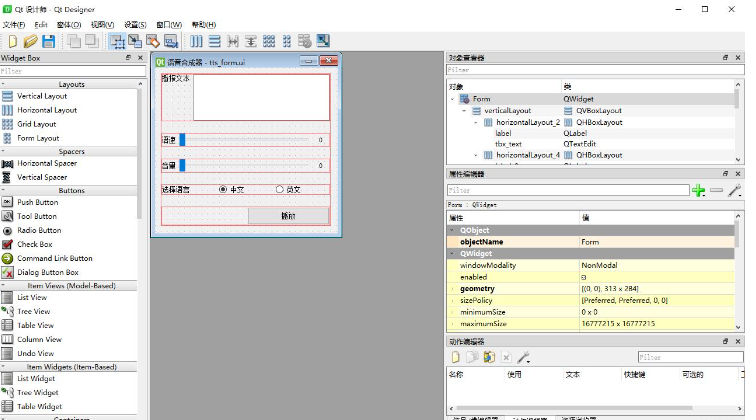Toggle the enabled property checkbox
Viewport: 756px width, 420px height.
(584, 276)
